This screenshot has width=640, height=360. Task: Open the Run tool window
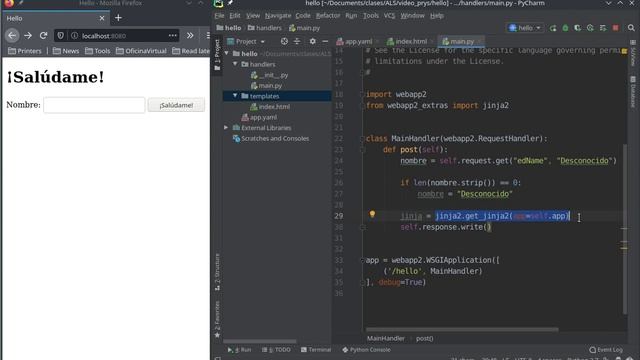(x=240, y=350)
